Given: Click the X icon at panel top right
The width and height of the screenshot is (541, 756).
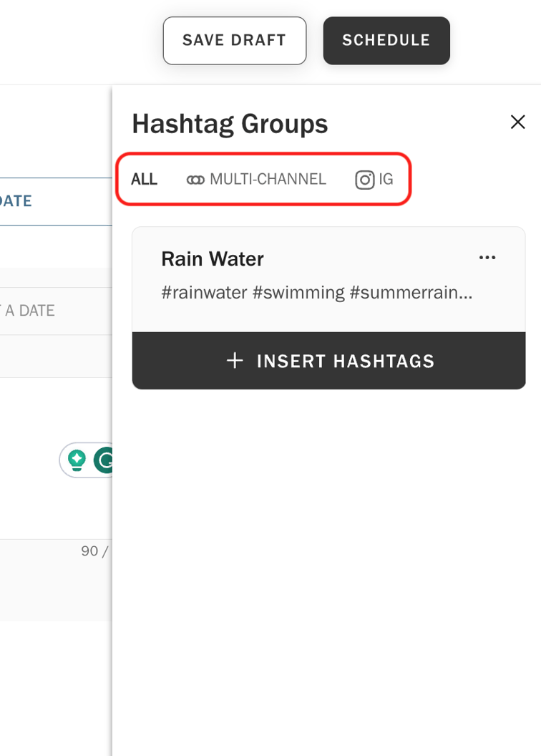Looking at the screenshot, I should pyautogui.click(x=517, y=122).
